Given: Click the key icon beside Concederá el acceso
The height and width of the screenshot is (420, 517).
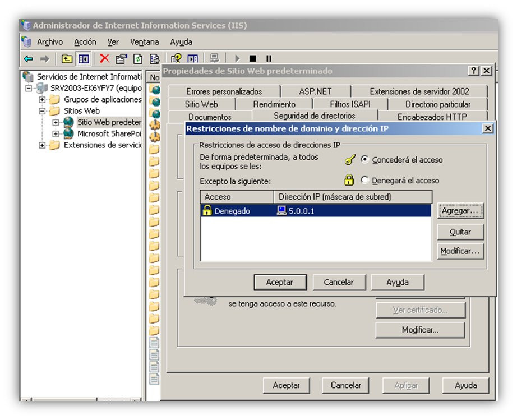Looking at the screenshot, I should point(350,160).
